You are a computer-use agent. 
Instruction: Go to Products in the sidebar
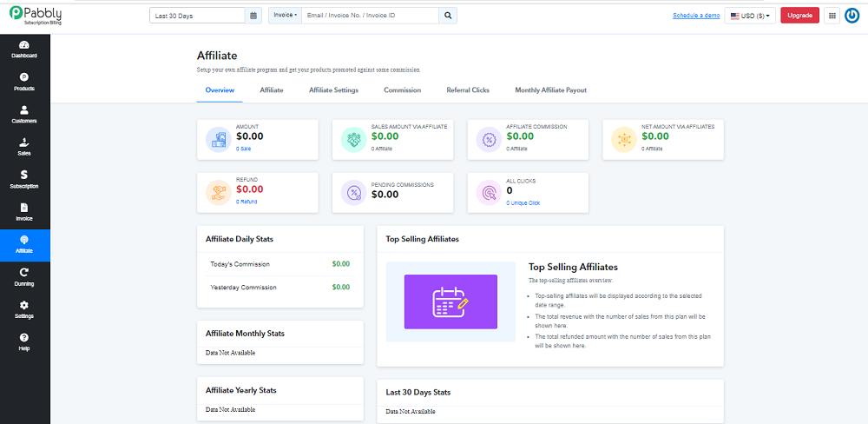coord(24,82)
